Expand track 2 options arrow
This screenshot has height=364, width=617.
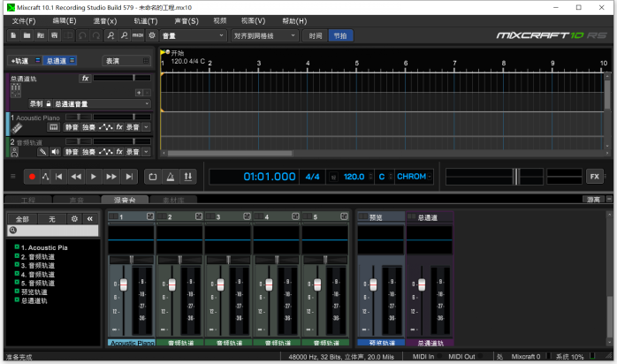tap(147, 152)
